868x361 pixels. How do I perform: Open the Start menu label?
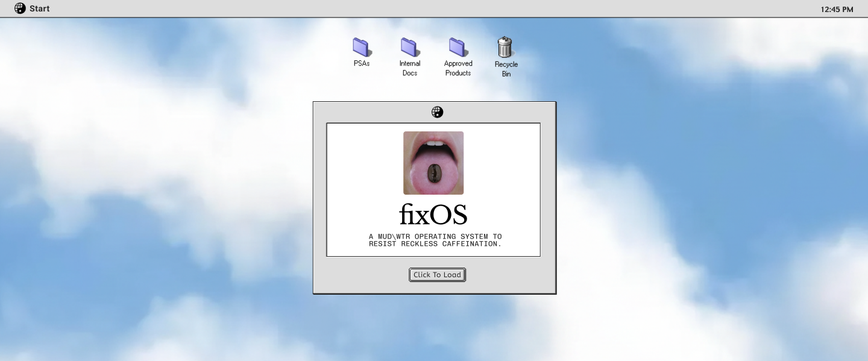tap(40, 8)
